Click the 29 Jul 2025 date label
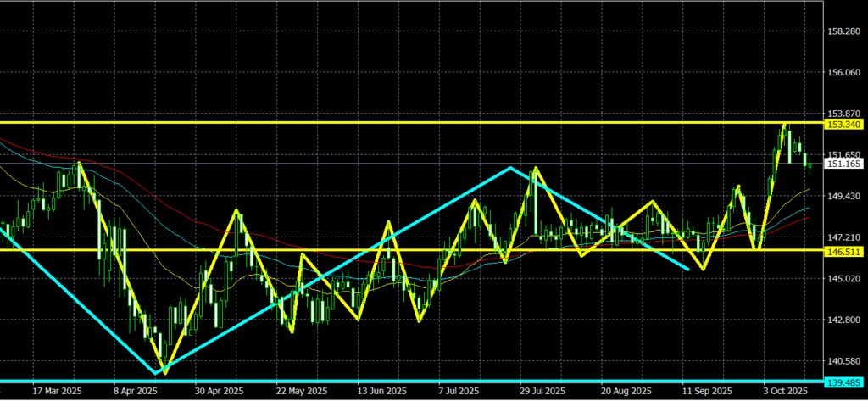The height and width of the screenshot is (401, 868). [543, 392]
